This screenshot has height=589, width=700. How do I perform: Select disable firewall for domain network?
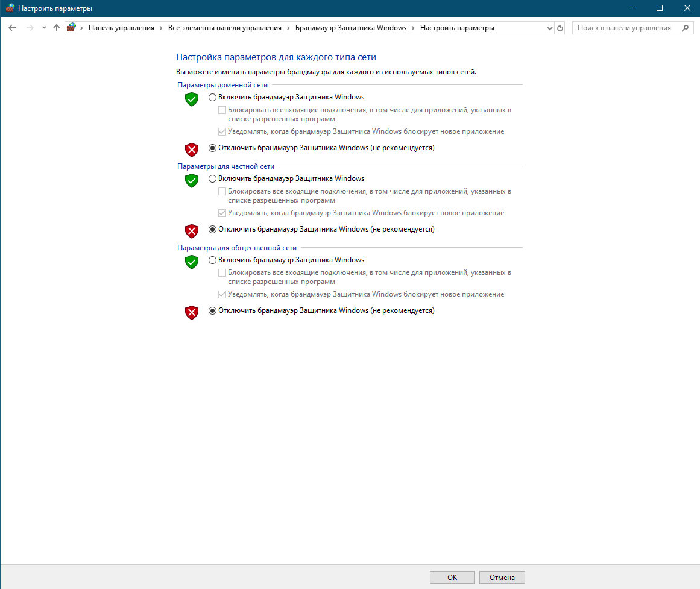point(212,148)
